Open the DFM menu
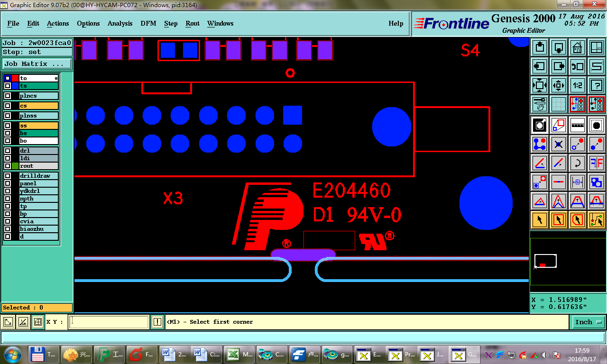Viewport: 607px width, 364px height. [148, 23]
